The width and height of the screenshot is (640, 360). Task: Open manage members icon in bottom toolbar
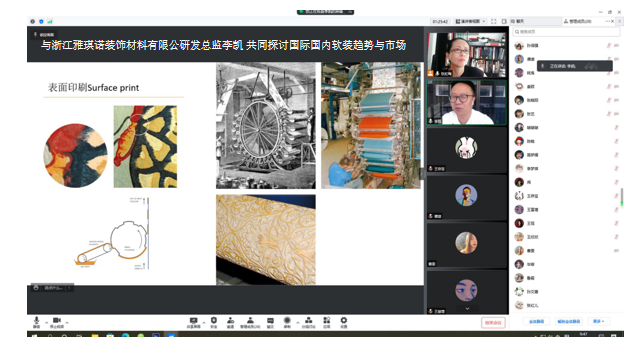[x=250, y=322]
